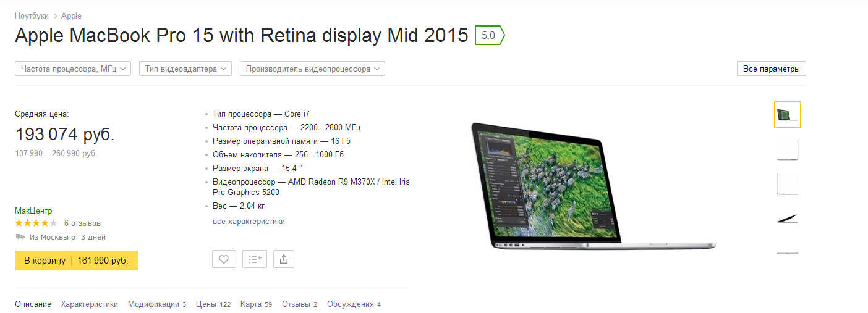This screenshot has width=868, height=313.
Task: Switch to the Характеристики tab
Action: click(89, 304)
